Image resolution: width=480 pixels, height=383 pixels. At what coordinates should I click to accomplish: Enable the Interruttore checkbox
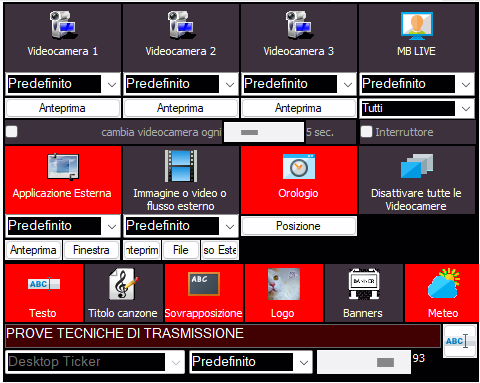pyautogui.click(x=366, y=132)
